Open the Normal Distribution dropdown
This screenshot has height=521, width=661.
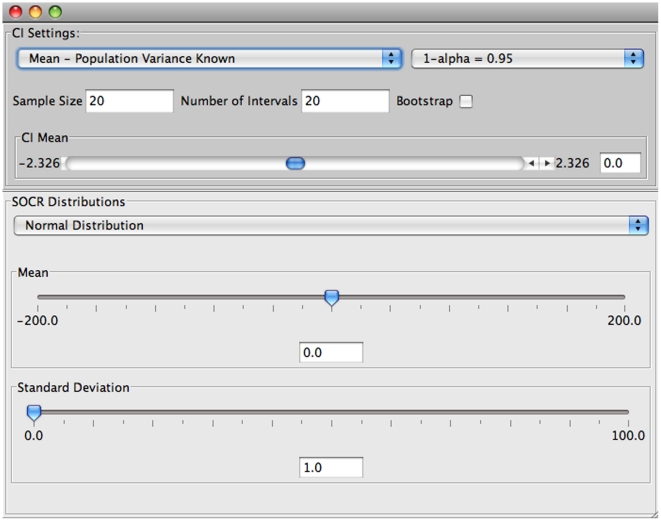[x=330, y=225]
